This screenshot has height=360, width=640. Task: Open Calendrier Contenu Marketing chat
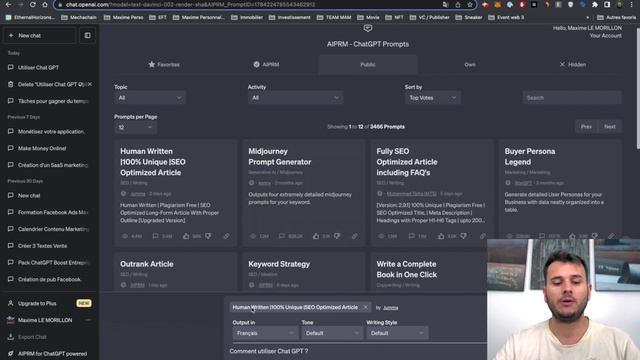coord(49,229)
